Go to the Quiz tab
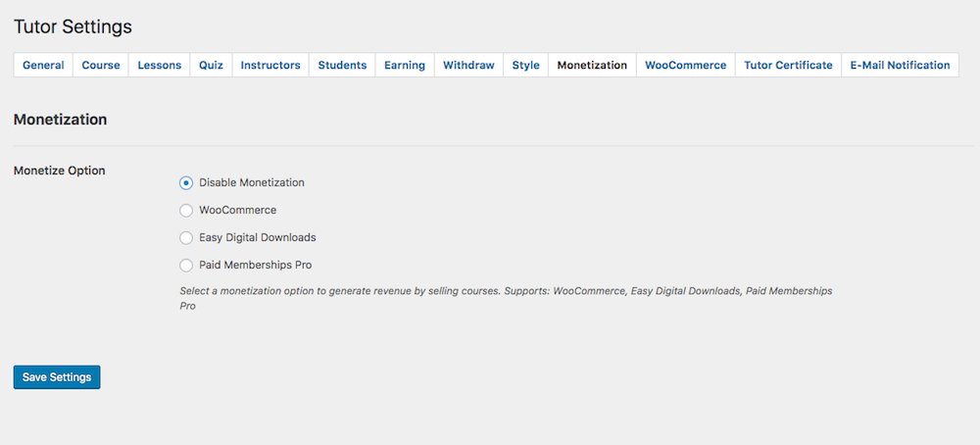 tap(212, 65)
